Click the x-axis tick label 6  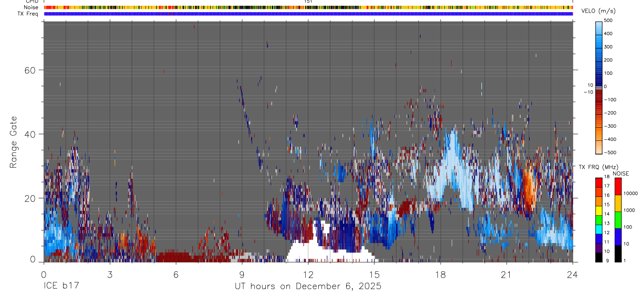176,274
